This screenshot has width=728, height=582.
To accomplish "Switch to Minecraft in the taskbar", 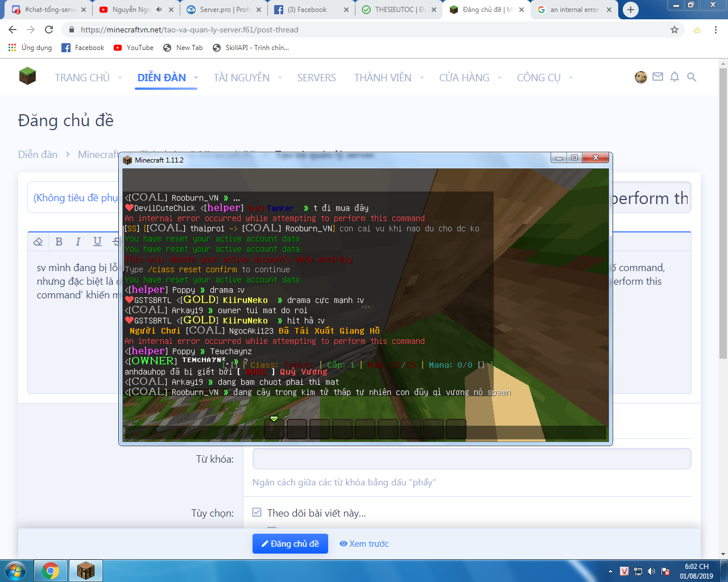I will click(86, 571).
